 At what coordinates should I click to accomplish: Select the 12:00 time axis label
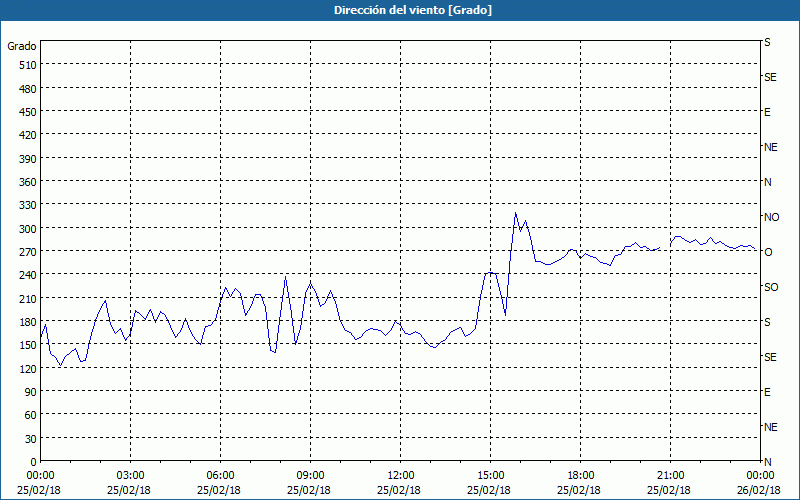click(x=401, y=476)
